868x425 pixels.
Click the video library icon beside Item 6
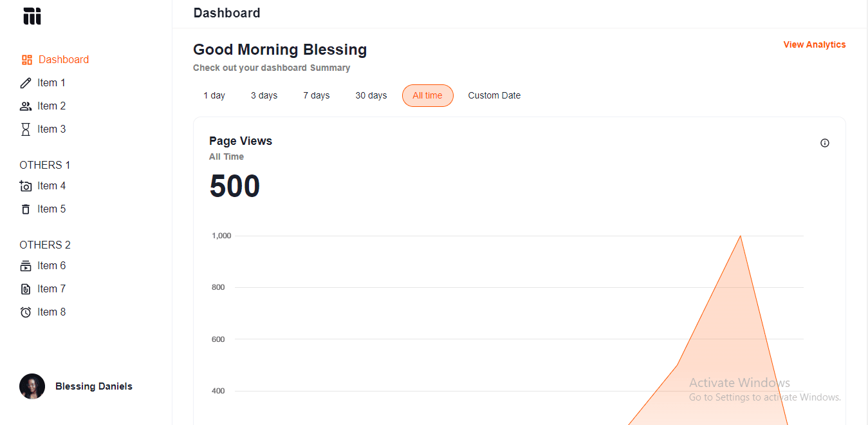26,266
